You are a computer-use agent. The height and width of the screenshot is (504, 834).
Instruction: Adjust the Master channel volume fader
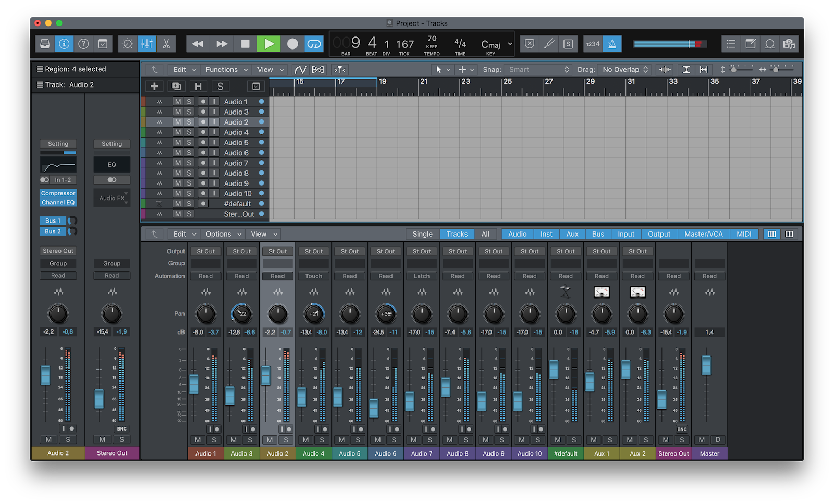(706, 365)
